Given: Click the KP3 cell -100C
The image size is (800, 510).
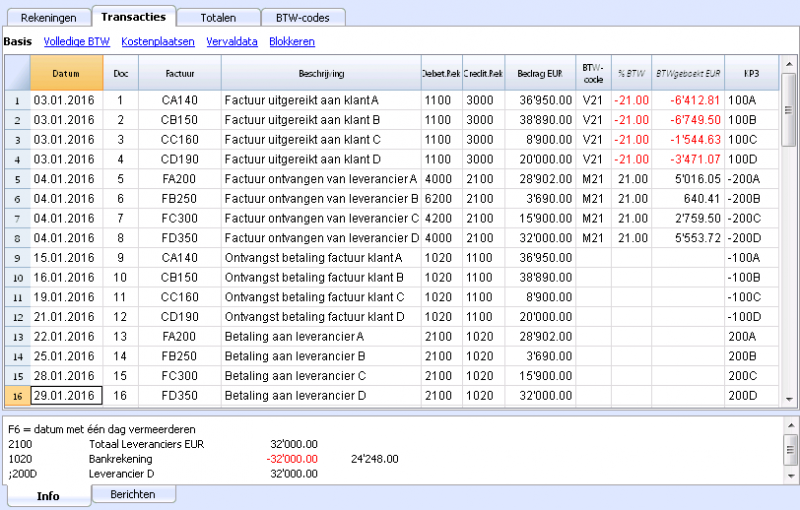Looking at the screenshot, I should click(x=752, y=297).
